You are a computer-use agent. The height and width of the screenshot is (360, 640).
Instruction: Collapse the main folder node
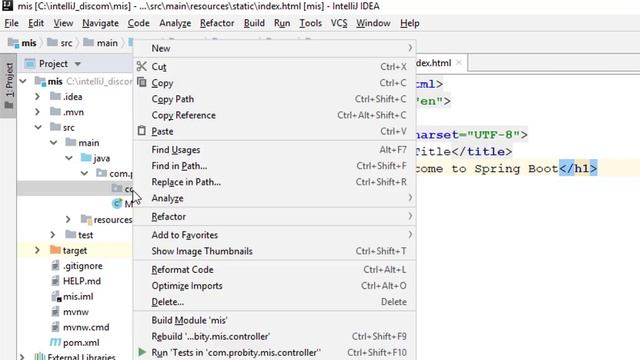[x=54, y=142]
